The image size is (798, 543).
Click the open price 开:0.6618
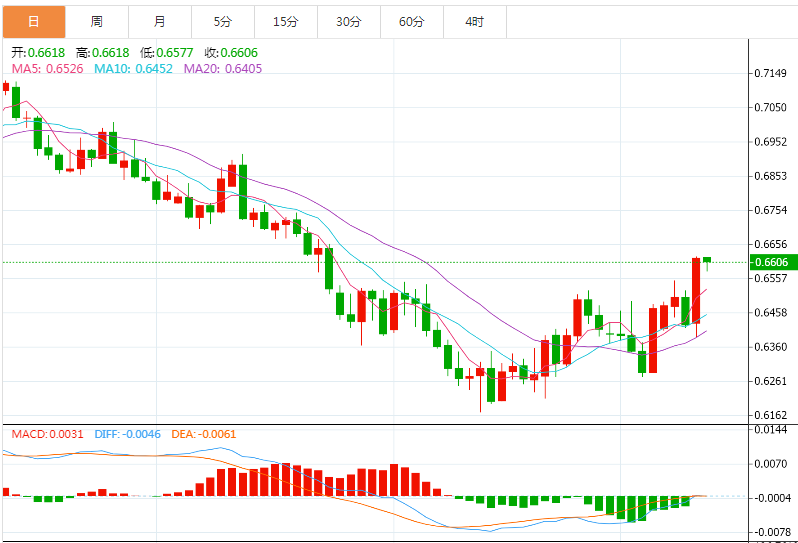point(38,53)
